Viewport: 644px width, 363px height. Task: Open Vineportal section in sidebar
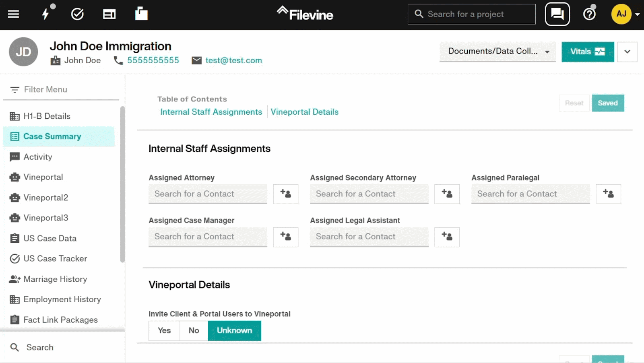pyautogui.click(x=59, y=177)
